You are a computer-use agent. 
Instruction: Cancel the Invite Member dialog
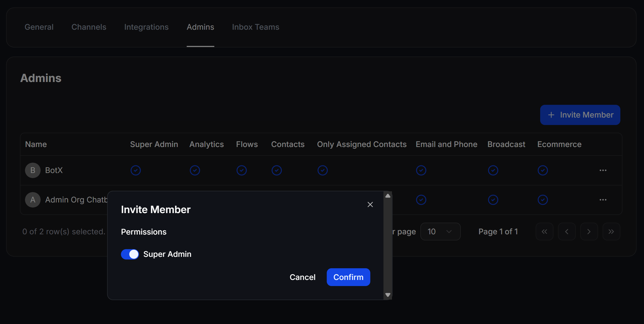tap(302, 277)
